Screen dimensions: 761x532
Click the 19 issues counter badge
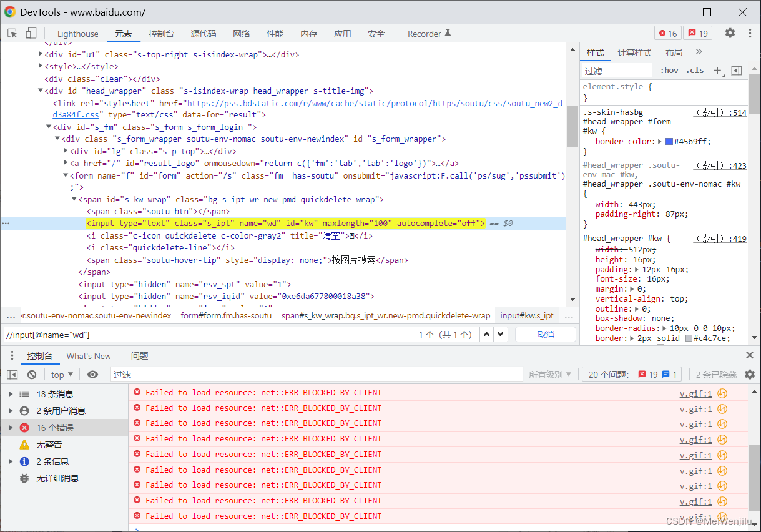[x=698, y=34]
